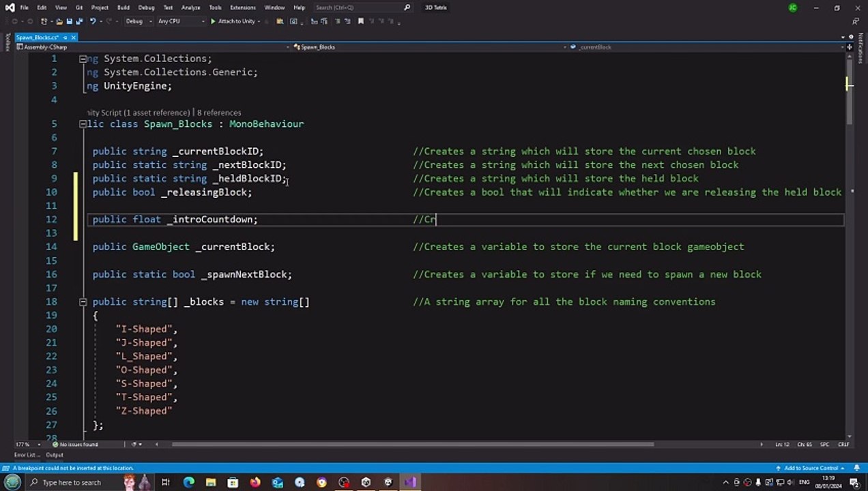Pin the Spawn_Blocks.cs tab
Image resolution: width=868 pixels, height=491 pixels.
point(65,38)
